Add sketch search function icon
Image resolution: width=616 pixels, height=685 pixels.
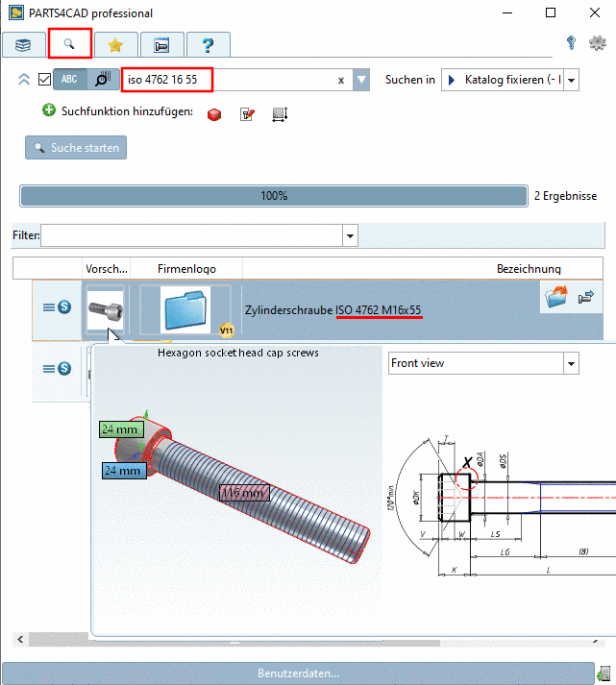(247, 114)
